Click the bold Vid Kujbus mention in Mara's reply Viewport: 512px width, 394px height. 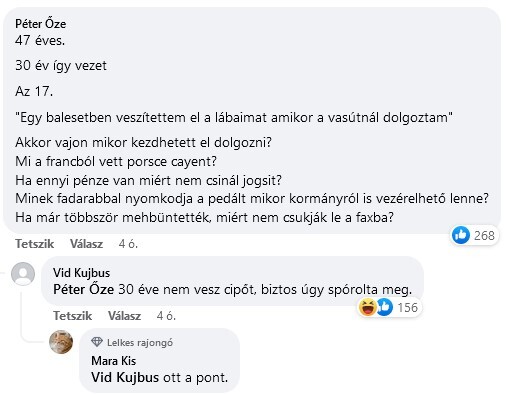[125, 377]
